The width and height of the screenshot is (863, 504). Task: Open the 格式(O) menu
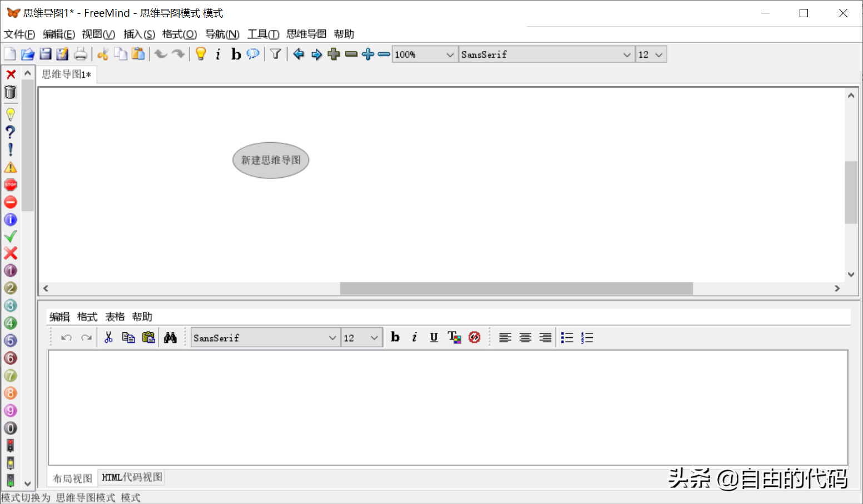(x=179, y=34)
